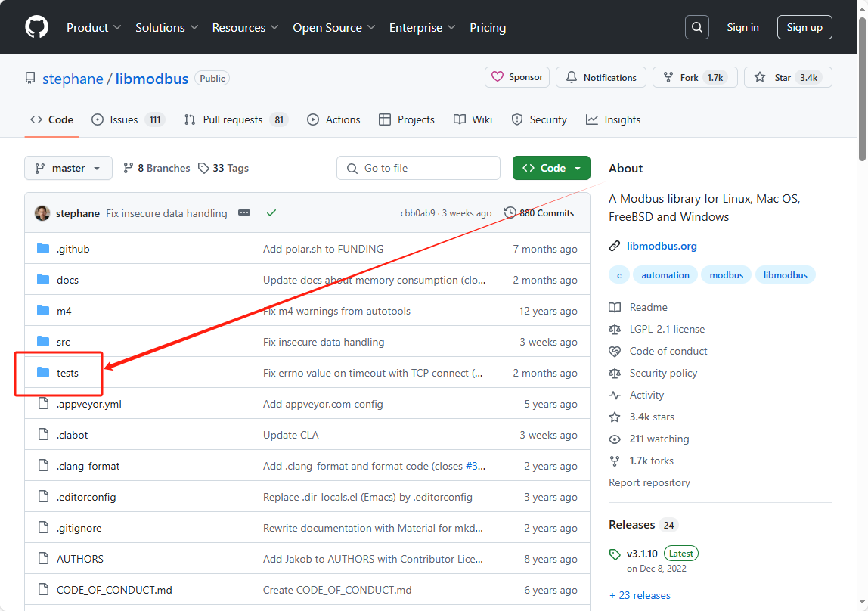Open the Pull requests tab

[x=232, y=119]
